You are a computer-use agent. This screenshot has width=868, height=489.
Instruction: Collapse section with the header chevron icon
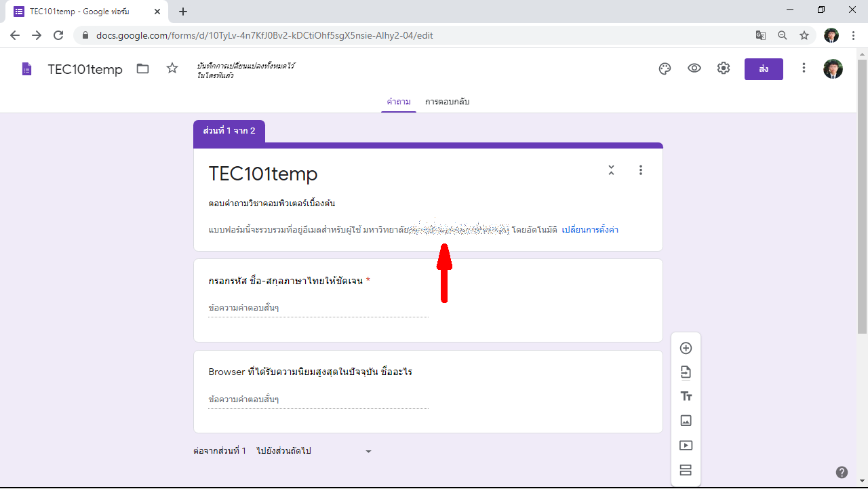(x=611, y=170)
